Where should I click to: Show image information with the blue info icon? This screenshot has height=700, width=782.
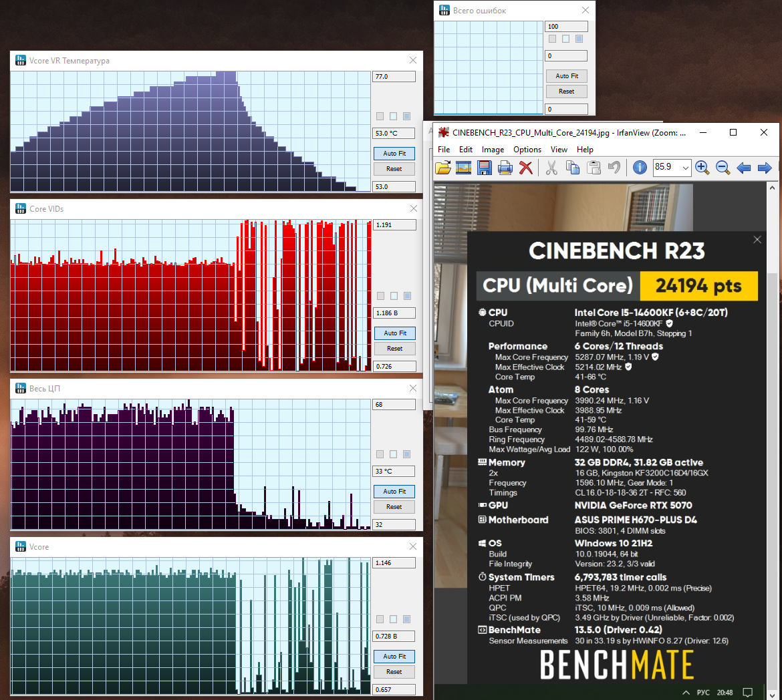(x=640, y=168)
